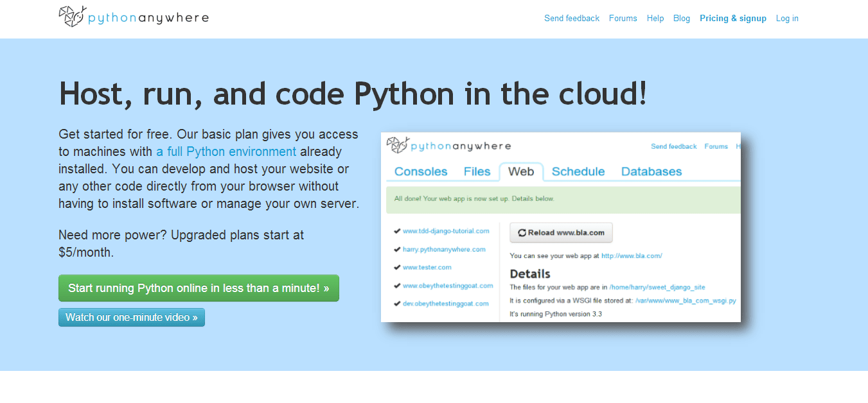
Task: Click the '$5/month.' pricing text
Action: [86, 252]
